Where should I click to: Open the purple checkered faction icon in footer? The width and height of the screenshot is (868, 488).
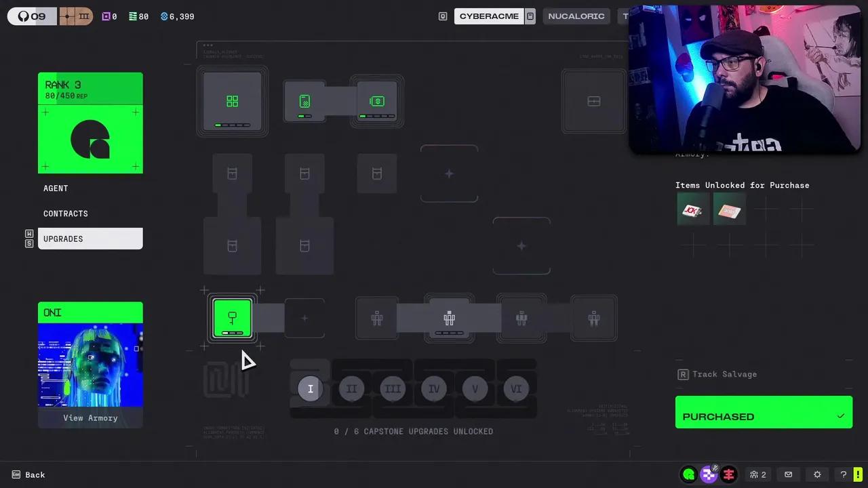709,474
